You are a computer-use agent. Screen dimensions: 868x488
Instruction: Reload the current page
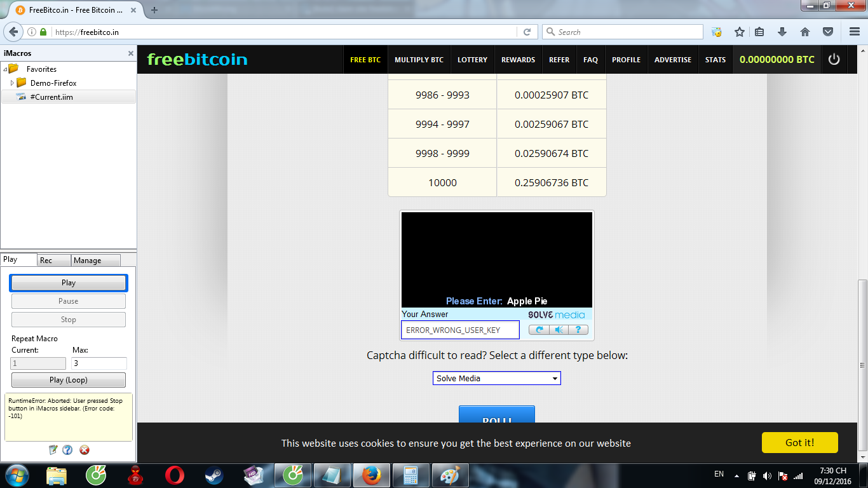click(527, 32)
